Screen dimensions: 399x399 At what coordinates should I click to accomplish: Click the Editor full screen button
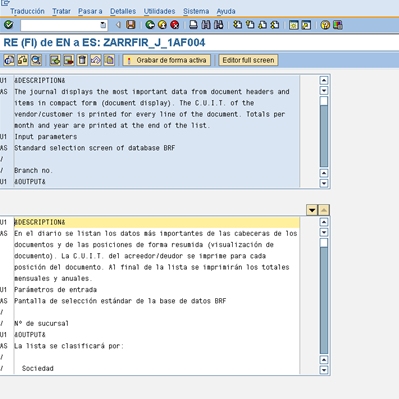point(248,60)
